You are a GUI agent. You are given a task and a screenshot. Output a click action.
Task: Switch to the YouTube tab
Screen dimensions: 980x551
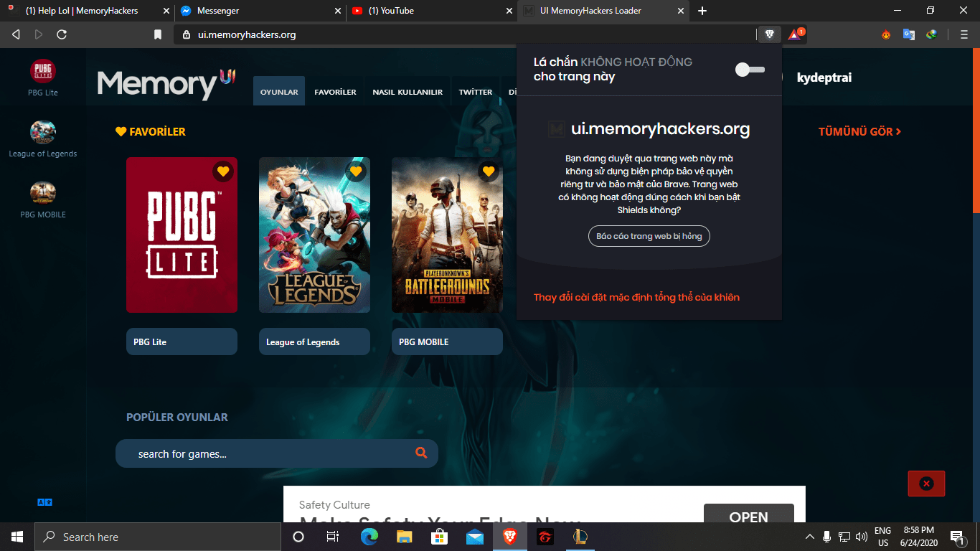tap(430, 11)
